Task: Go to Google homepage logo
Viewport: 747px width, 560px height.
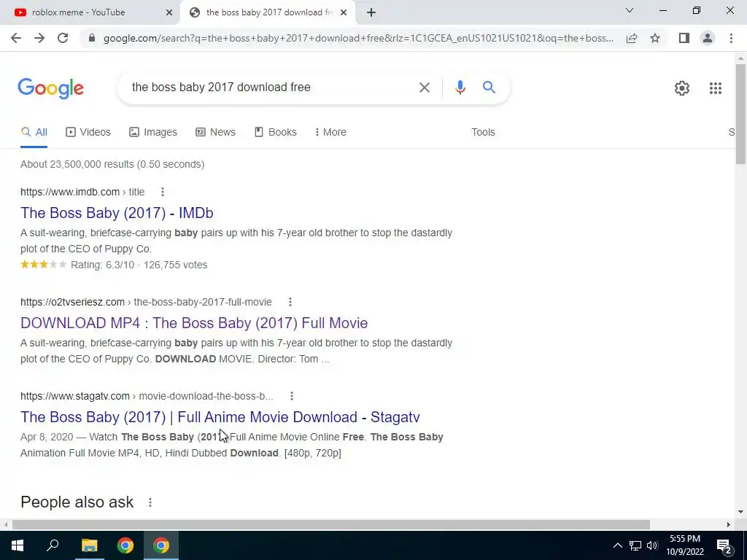Action: click(x=50, y=88)
